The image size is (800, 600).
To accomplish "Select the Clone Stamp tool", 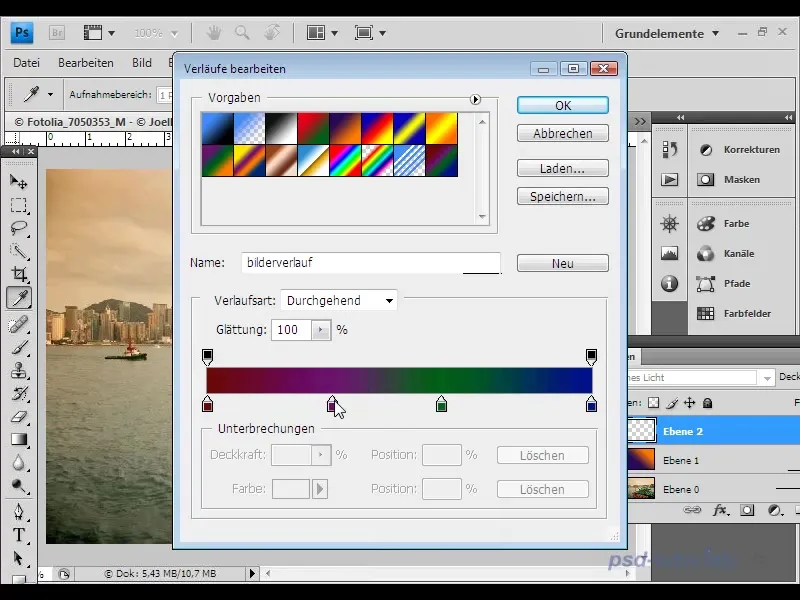I will tap(19, 370).
